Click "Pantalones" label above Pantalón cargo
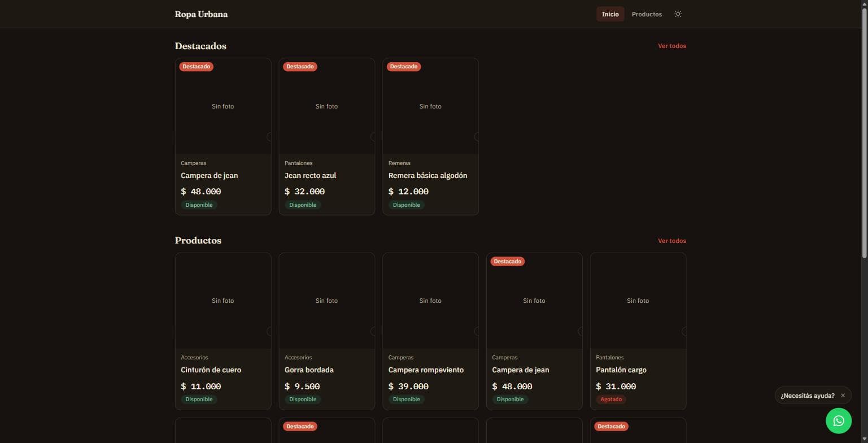868x443 pixels. (610, 358)
